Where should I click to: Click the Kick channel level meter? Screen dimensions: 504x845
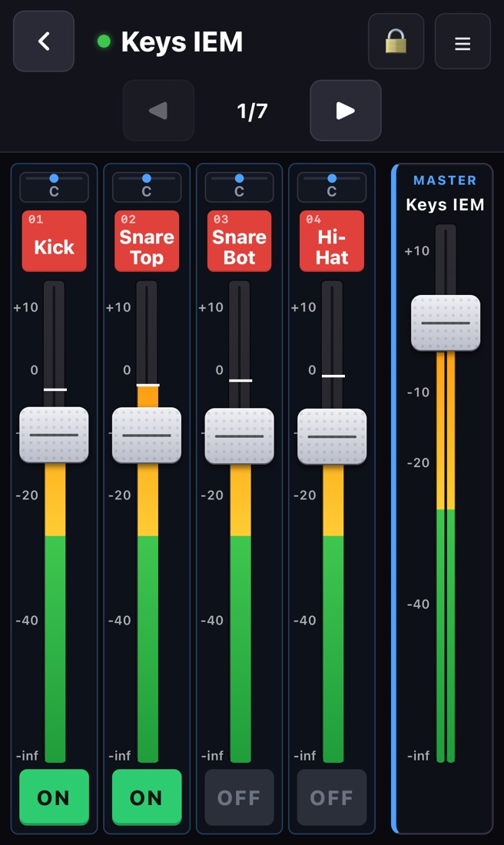55,613
